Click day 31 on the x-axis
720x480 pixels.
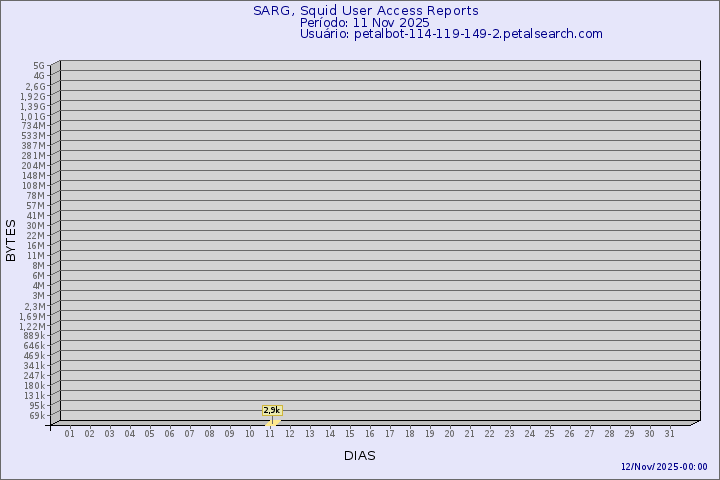670,434
